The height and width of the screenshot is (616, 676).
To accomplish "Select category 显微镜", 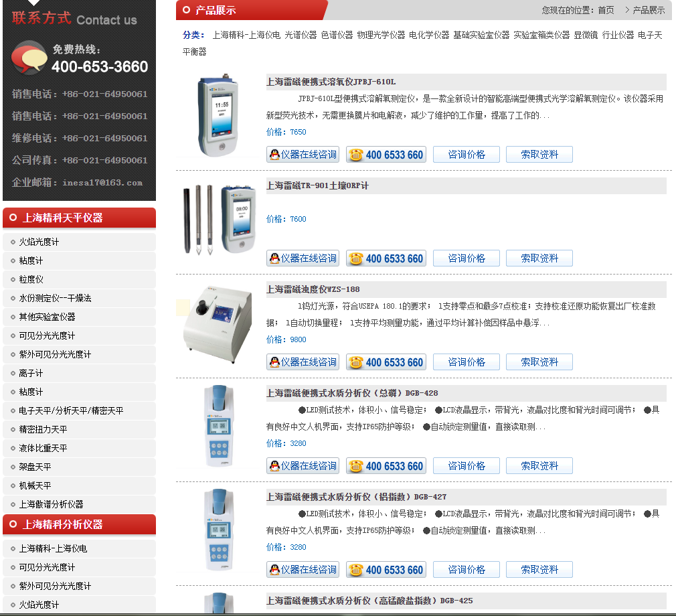I will pos(586,35).
